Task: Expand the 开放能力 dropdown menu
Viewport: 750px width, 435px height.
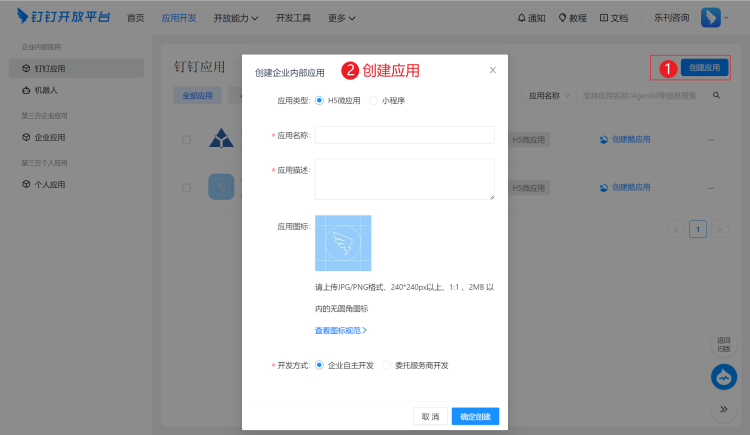Action: coord(236,18)
